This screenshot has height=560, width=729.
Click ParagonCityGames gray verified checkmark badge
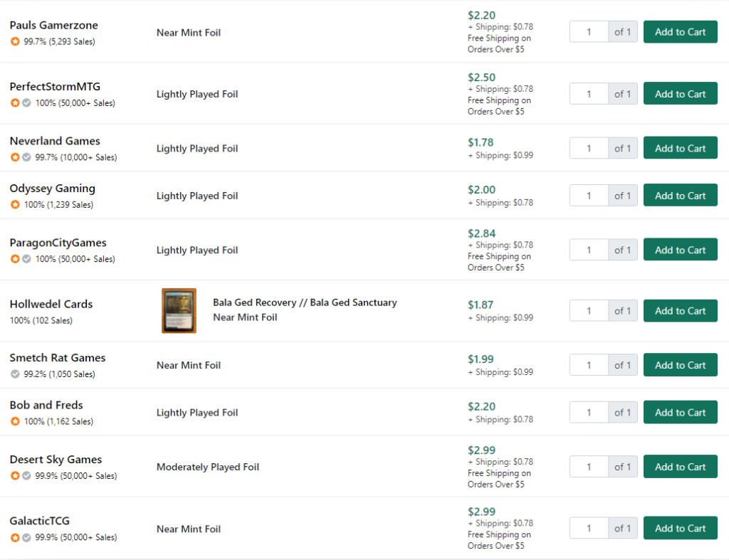[27, 259]
